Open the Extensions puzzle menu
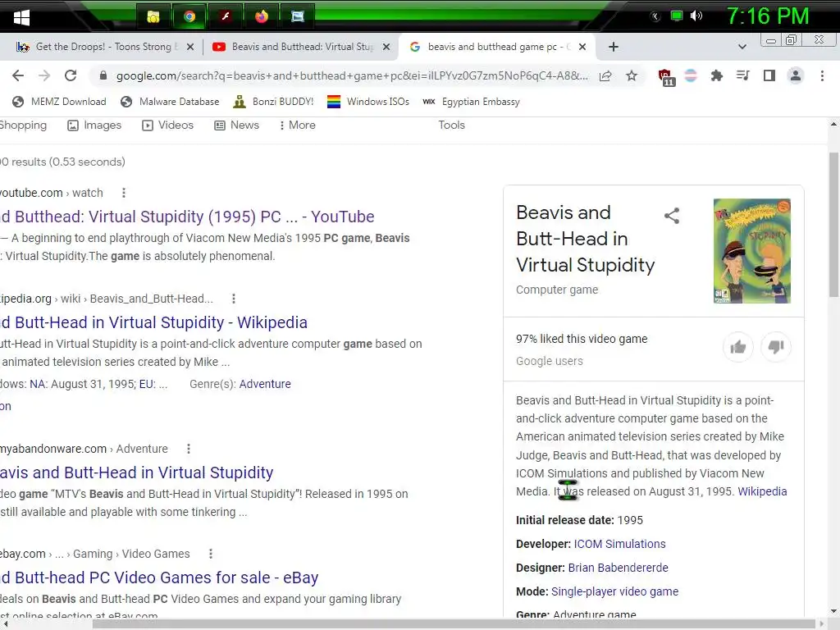840x630 pixels. click(716, 75)
